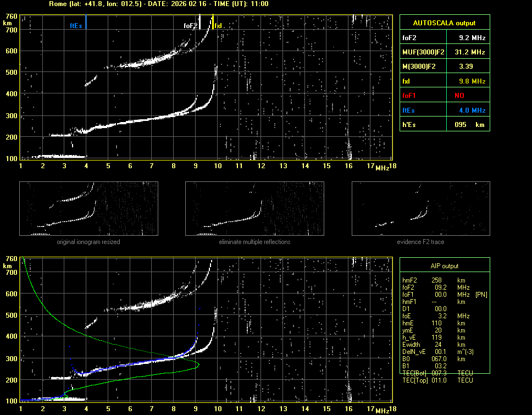Click the yellow fxI marker label on top ionogram
Viewport: 532px width, 415px height.
218,25
